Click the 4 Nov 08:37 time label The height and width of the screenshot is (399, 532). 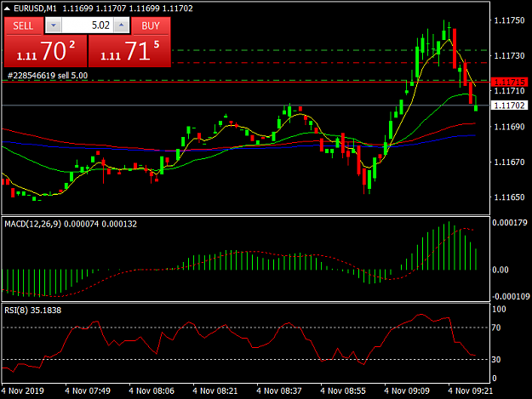279,390
